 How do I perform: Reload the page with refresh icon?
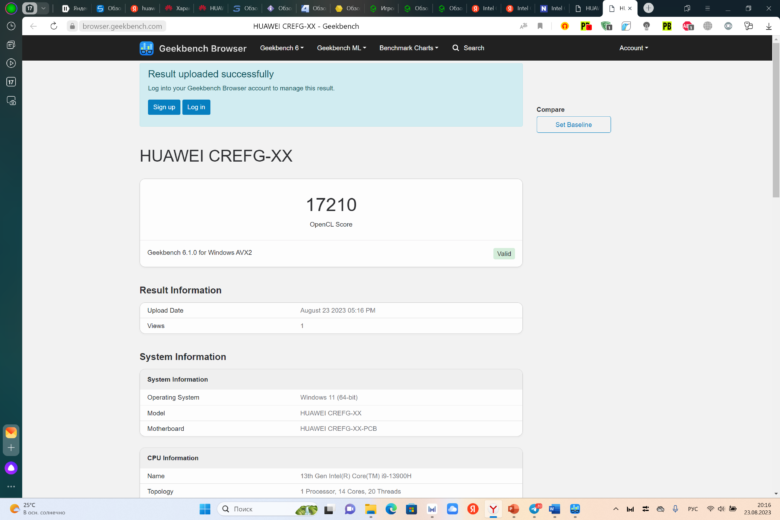[54, 26]
